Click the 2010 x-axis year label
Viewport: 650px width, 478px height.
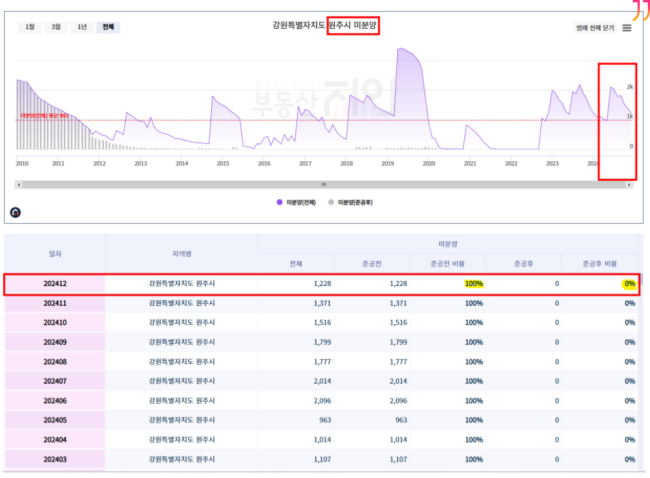[x=22, y=163]
